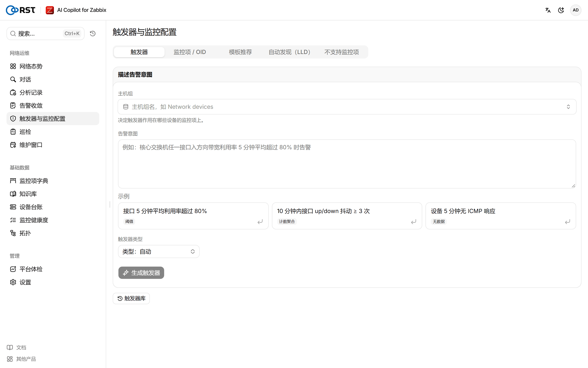Open 巡检 in the sidebar
Screen dimensions: 588x368
pos(53,132)
